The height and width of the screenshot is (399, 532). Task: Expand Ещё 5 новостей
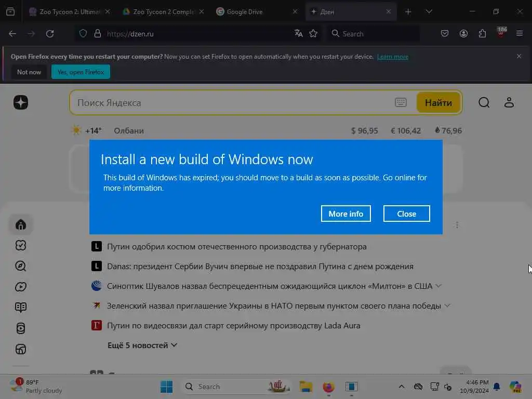(x=142, y=345)
